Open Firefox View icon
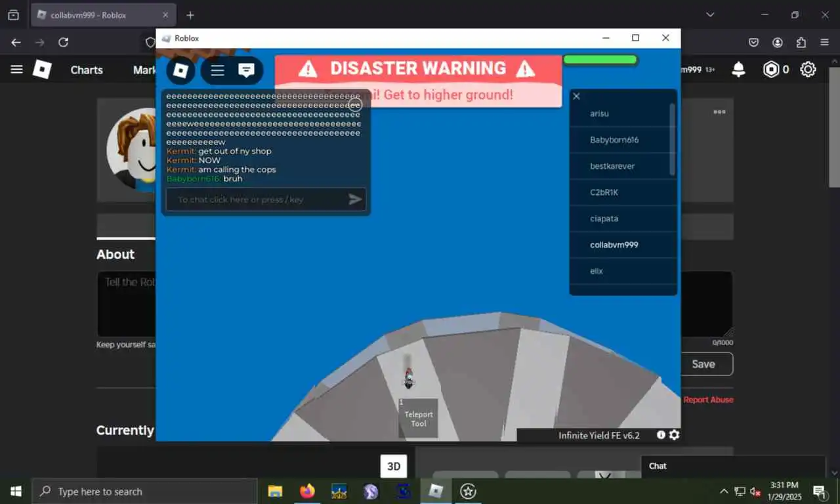 pos(13,15)
